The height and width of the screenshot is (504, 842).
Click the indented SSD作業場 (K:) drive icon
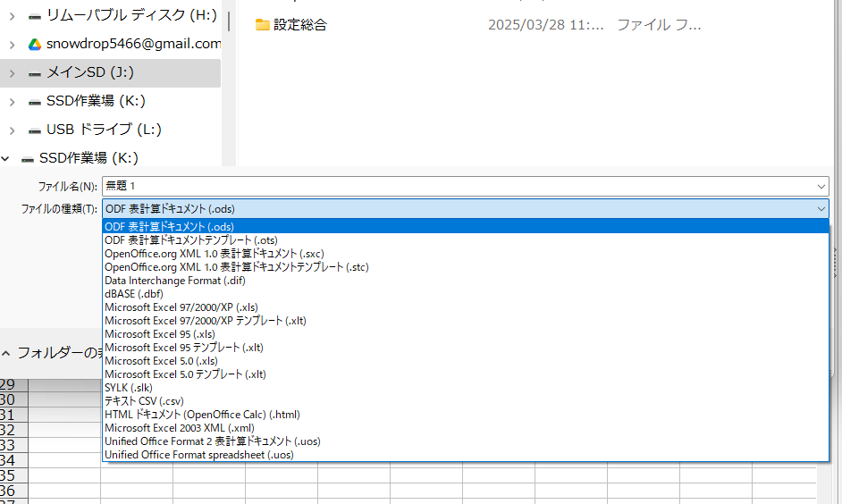(35, 102)
